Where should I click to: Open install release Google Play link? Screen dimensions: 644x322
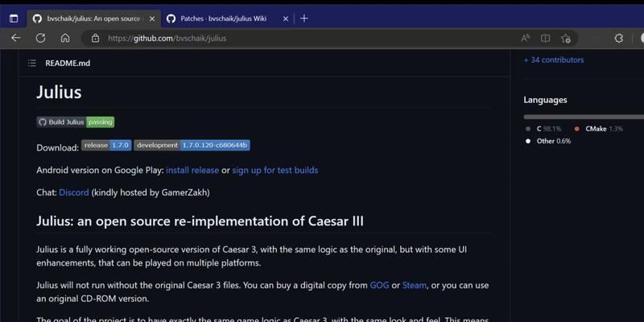(192, 170)
